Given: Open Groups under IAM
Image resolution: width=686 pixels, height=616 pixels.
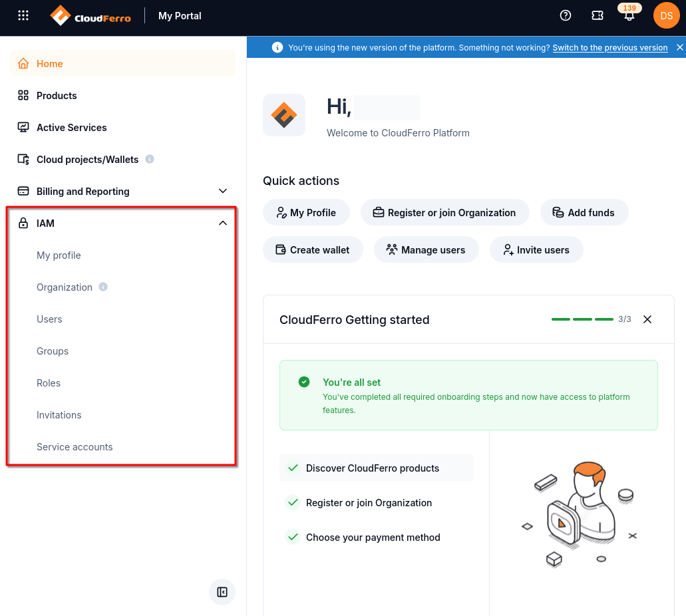Looking at the screenshot, I should tap(53, 351).
